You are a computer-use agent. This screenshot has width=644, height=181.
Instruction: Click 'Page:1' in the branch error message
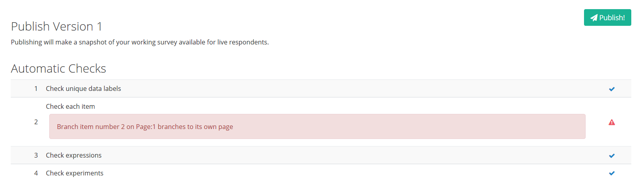coord(146,127)
